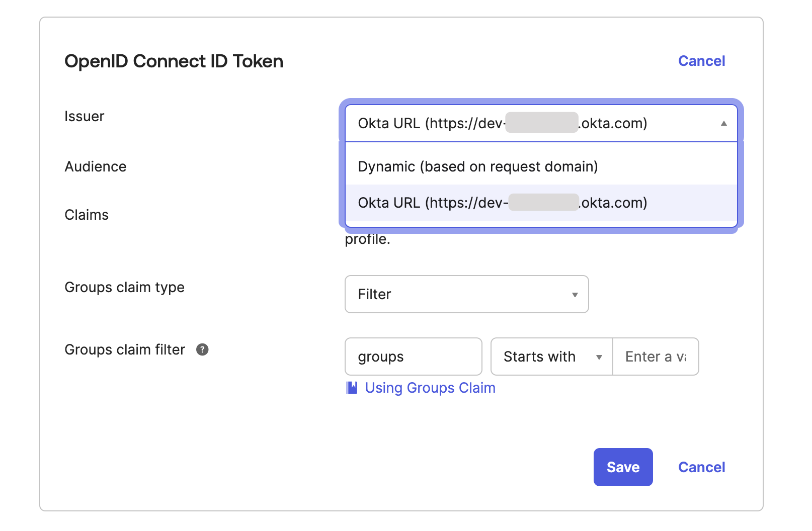812x531 pixels.
Task: Open the Groups claim type Filter dropdown
Action: pos(466,294)
